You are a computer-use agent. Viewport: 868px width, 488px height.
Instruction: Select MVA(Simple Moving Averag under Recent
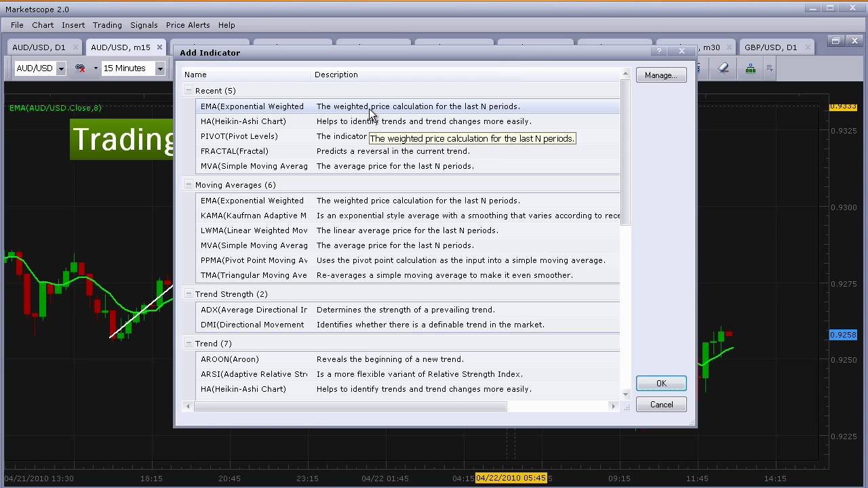[x=409, y=166]
